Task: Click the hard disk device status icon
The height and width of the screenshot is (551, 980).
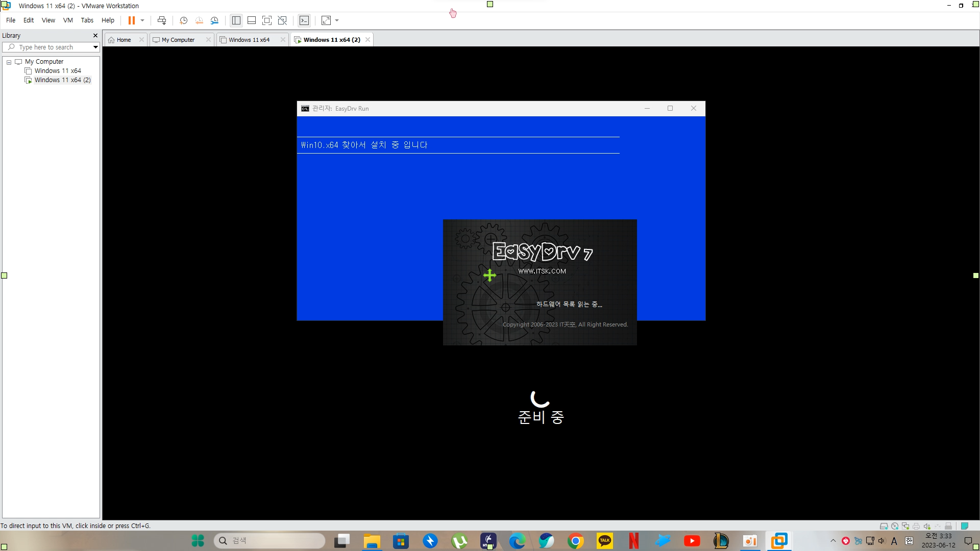Action: [x=884, y=526]
